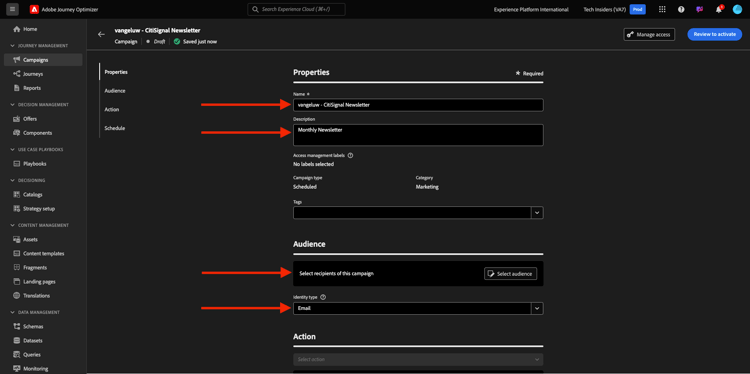Screen dimensions: 750x374
Task: Click the back arrow beside campaign title
Action: (x=101, y=34)
